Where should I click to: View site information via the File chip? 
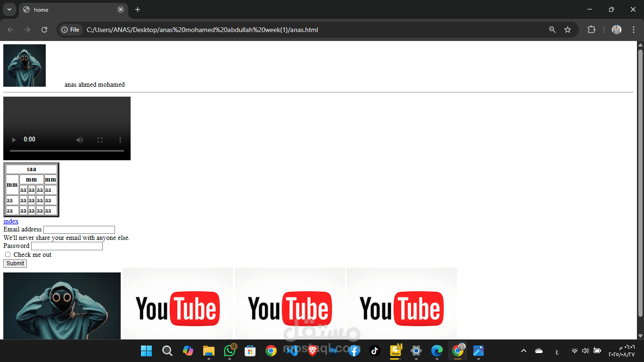click(x=70, y=30)
